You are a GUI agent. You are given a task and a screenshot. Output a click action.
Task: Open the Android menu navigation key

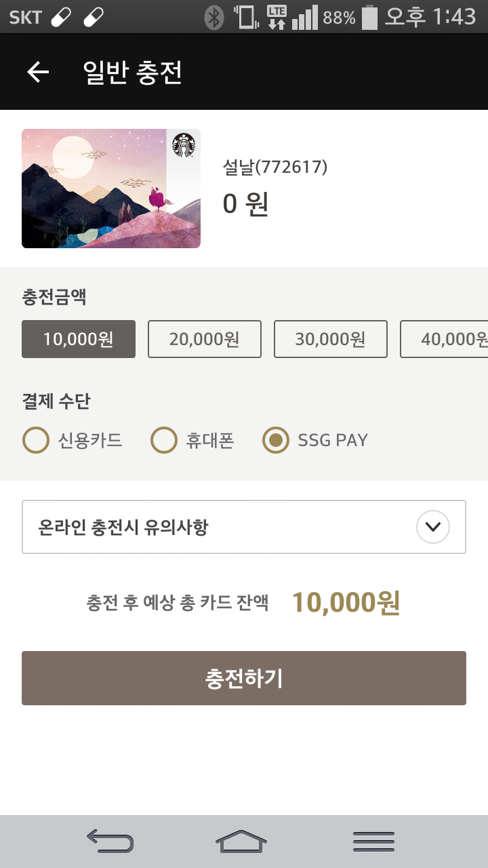click(373, 842)
